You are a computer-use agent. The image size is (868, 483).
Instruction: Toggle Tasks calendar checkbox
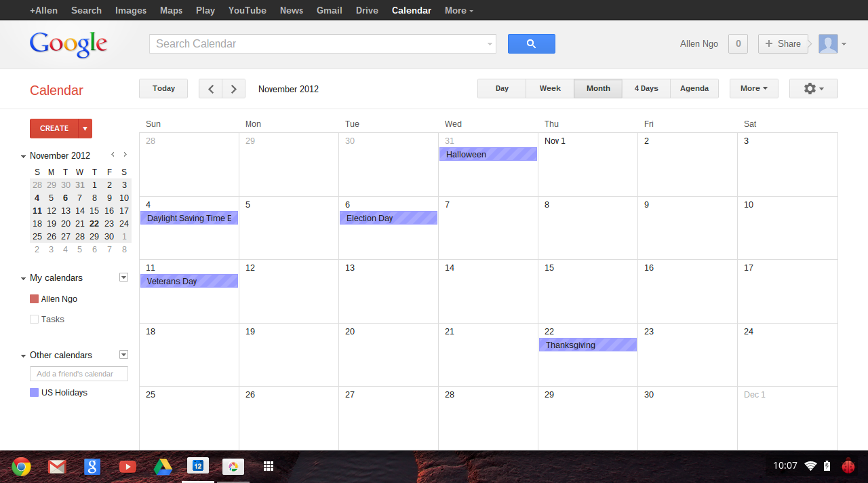coord(35,320)
